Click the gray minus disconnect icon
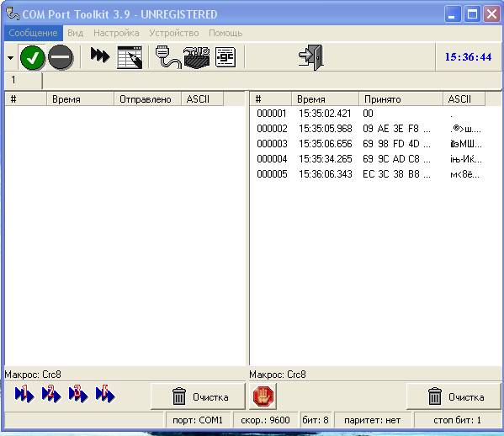This screenshot has height=436, width=504. (x=61, y=57)
